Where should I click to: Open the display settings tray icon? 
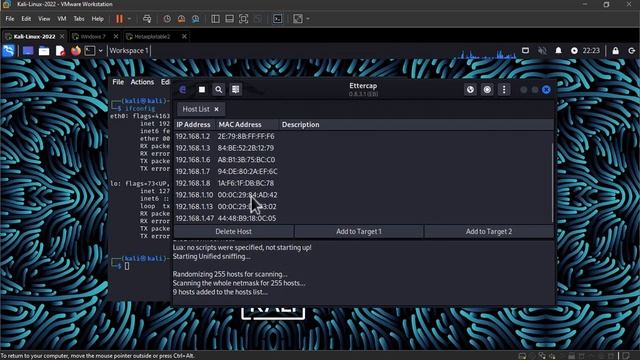click(525, 51)
